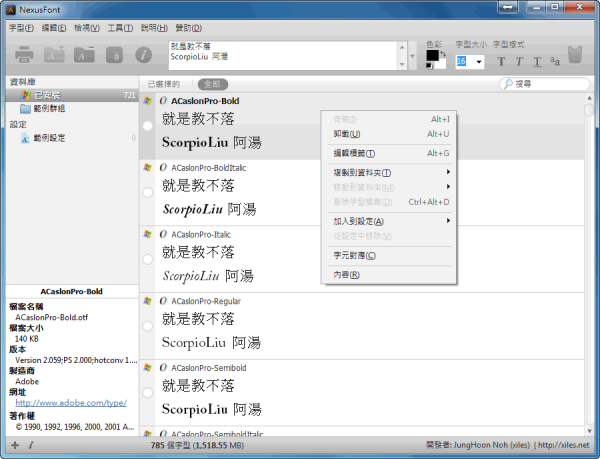Click the printer icon in the toolbar
This screenshot has width=600, height=459.
click(24, 55)
